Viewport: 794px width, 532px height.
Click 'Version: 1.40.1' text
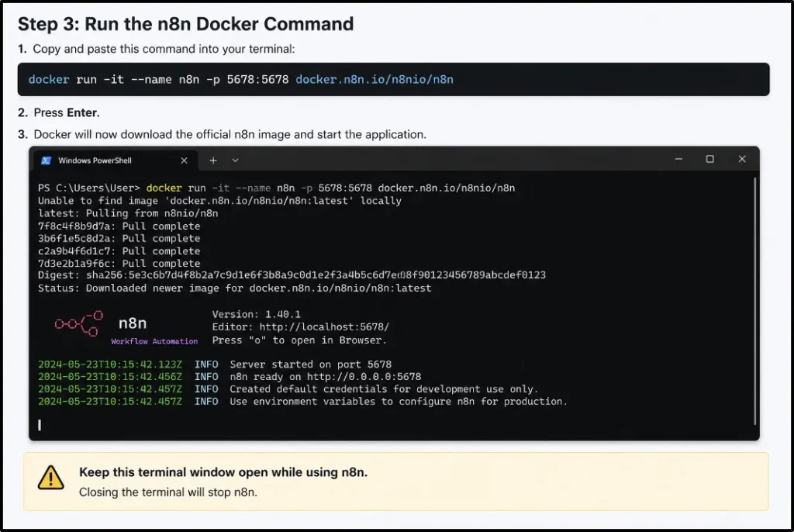pos(256,314)
